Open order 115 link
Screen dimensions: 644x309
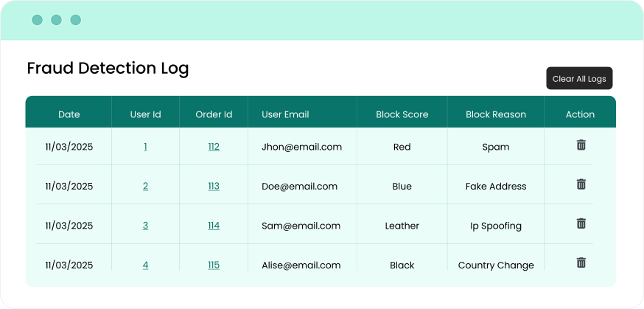(214, 265)
